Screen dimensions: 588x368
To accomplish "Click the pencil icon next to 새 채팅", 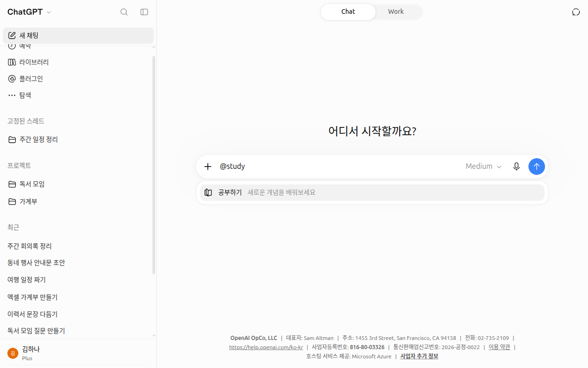I will tap(12, 35).
